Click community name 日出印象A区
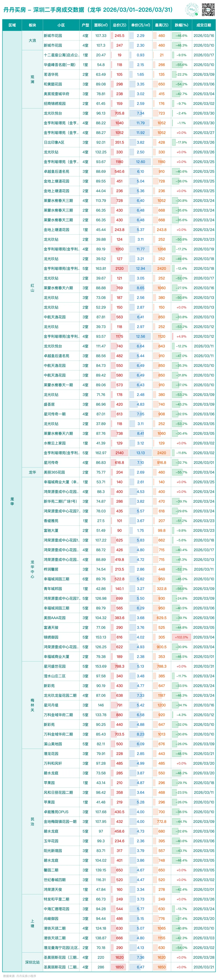Image resolution: width=218 pixels, height=980 pixels. point(54,142)
